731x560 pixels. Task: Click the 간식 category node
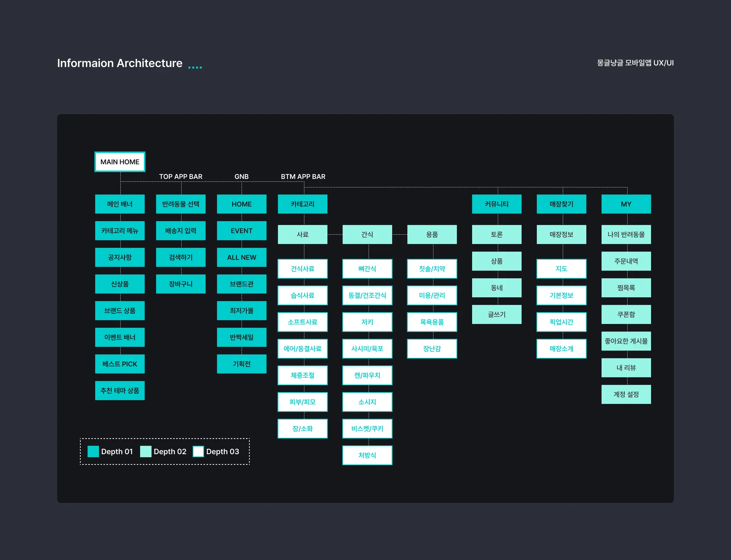(x=367, y=235)
